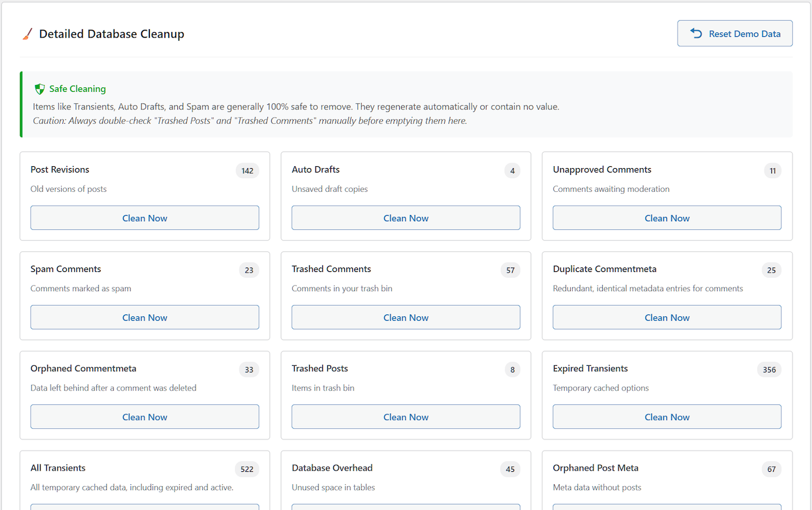The width and height of the screenshot is (812, 510).
Task: Click the green shield icon beside Safe Cleaning
Action: [40, 89]
